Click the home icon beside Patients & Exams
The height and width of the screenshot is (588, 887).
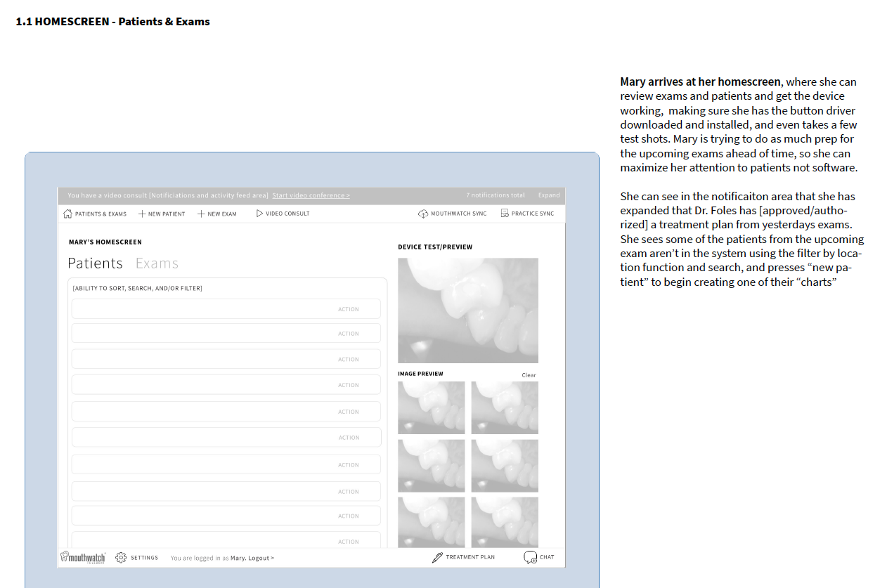tap(67, 214)
